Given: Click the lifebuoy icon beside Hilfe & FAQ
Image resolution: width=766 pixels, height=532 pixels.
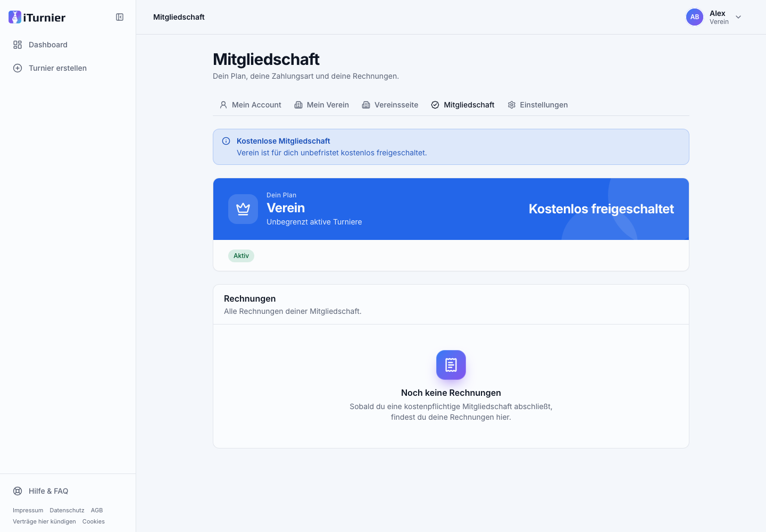Looking at the screenshot, I should 18,491.
